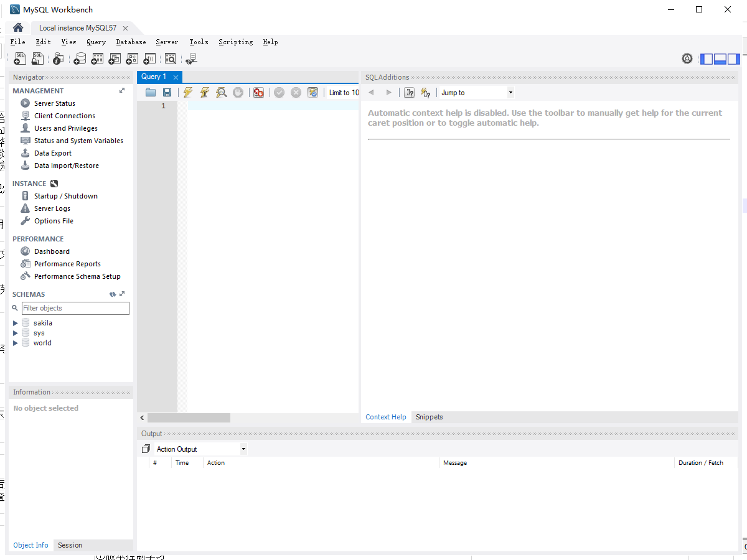This screenshot has width=747, height=560.
Task: Toggle the bottom output panel visibility
Action: pos(720,59)
